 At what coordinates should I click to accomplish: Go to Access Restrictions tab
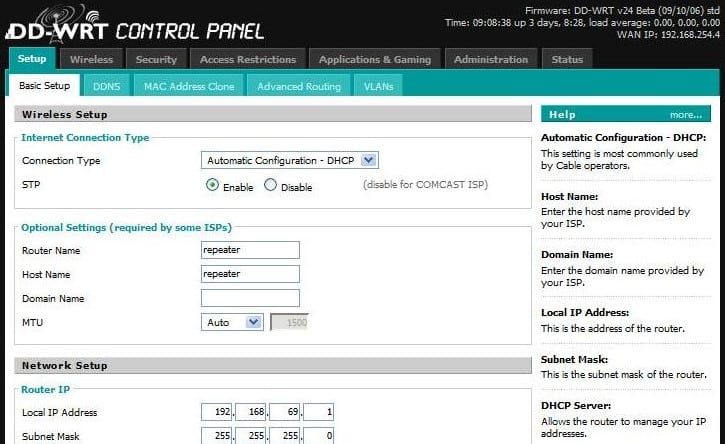click(x=248, y=59)
